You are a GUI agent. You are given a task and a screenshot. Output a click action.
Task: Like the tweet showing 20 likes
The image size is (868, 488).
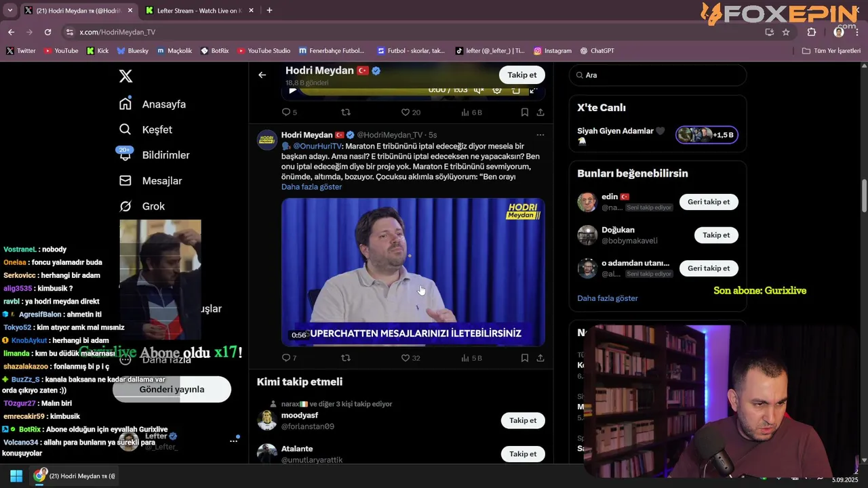[411, 113]
